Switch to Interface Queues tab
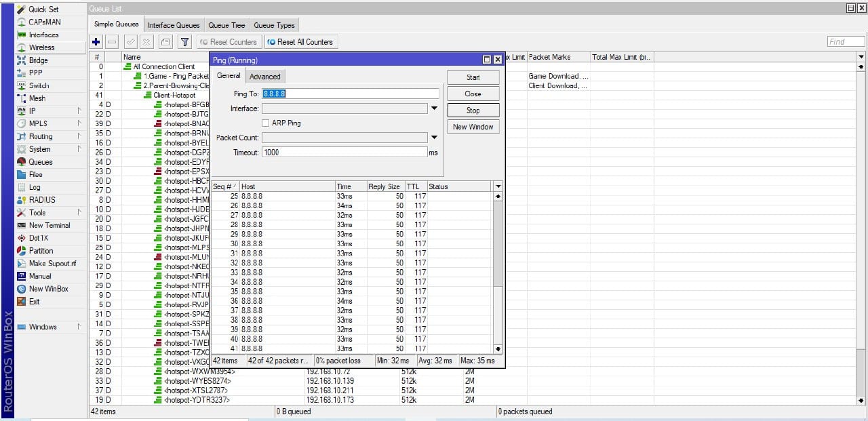This screenshot has width=868, height=421. point(174,25)
